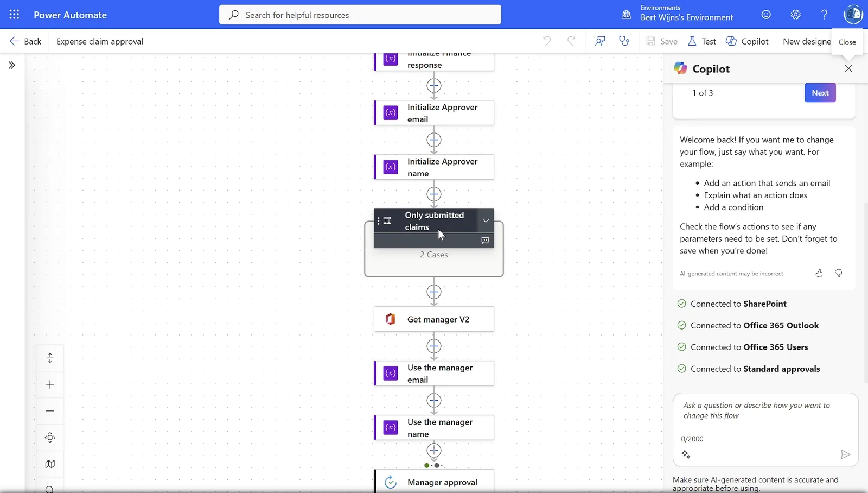The width and height of the screenshot is (868, 493).
Task: Click the Next button in Copilot tip
Action: click(820, 93)
